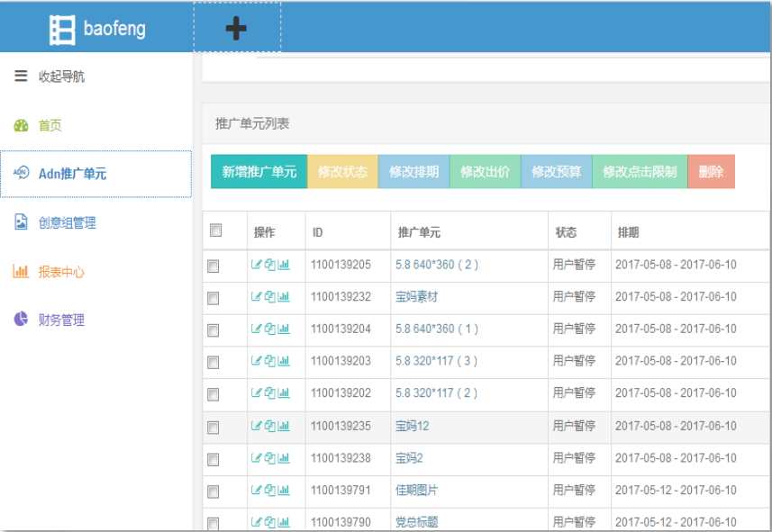772x532 pixels.
Task: Check the box for row 1100139203
Action: [x=213, y=363]
